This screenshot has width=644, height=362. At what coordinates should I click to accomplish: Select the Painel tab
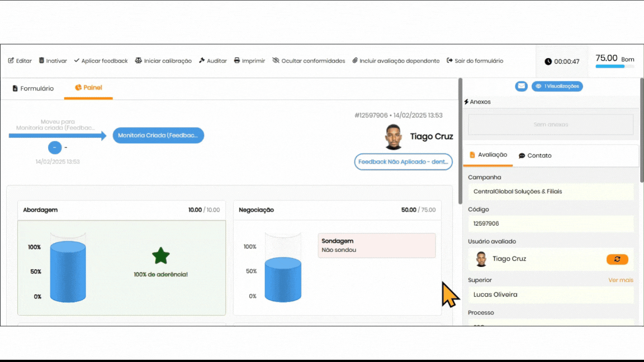coord(88,88)
